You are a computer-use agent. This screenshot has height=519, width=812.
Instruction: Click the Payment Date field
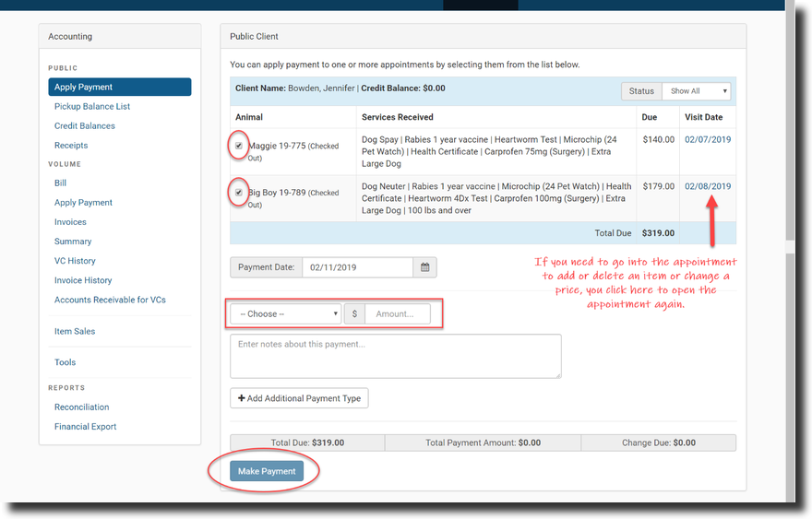click(357, 267)
